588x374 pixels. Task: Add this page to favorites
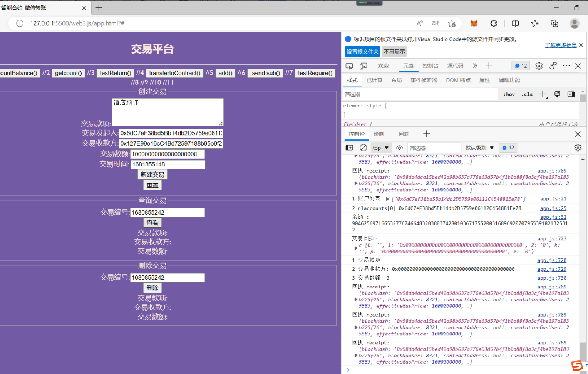[452, 23]
